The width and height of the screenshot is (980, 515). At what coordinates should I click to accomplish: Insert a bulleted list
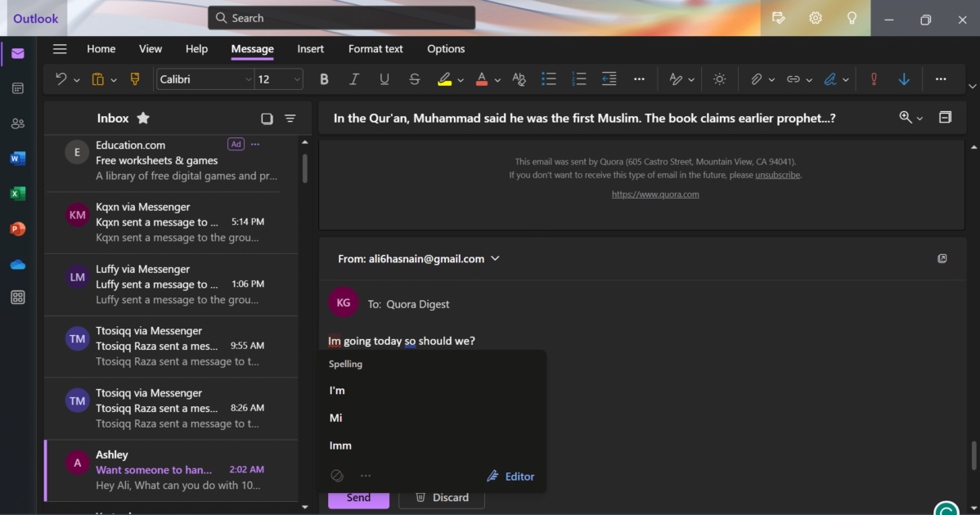[x=549, y=79]
